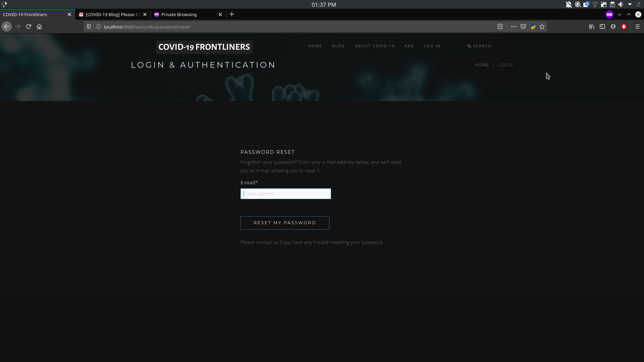This screenshot has height=362, width=644.
Task: Click the Python extension icon in address bar
Action: (533, 27)
